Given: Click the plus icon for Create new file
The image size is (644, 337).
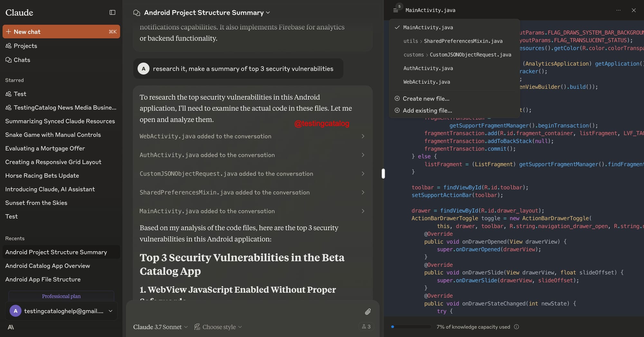Looking at the screenshot, I should pos(397,98).
